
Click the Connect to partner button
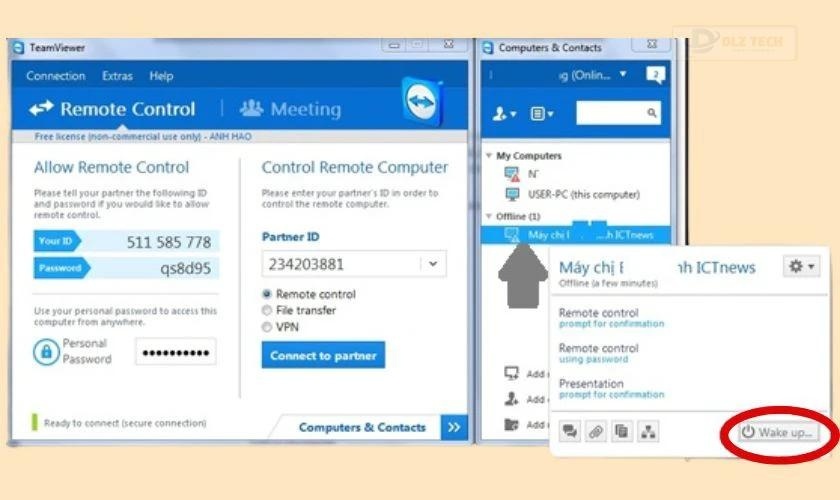(323, 355)
